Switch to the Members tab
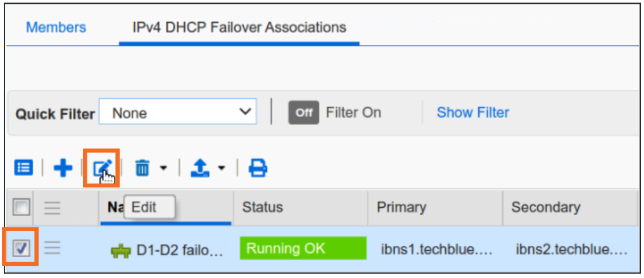Image resolution: width=644 pixels, height=278 pixels. pos(56,27)
